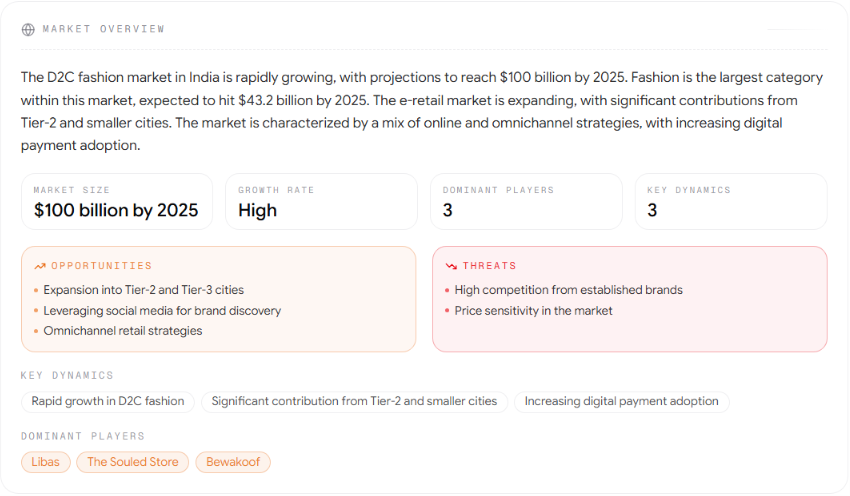The image size is (850, 496).
Task: Click High competition from established brands
Action: pos(569,290)
